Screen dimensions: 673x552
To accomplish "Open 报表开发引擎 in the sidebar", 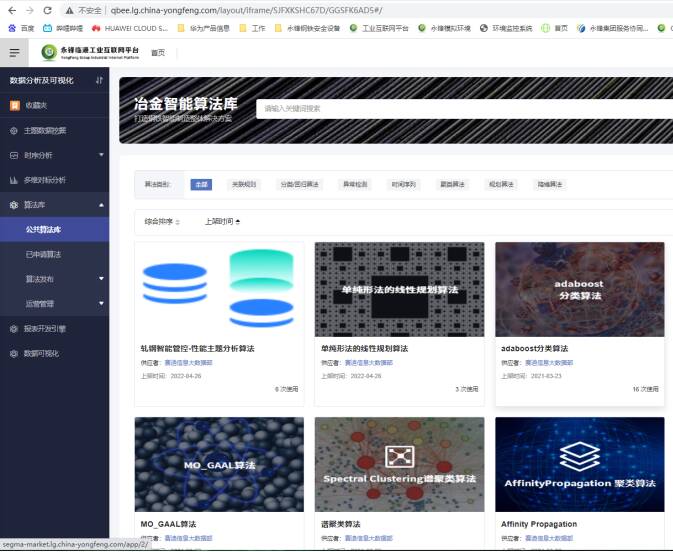I will click(x=55, y=328).
